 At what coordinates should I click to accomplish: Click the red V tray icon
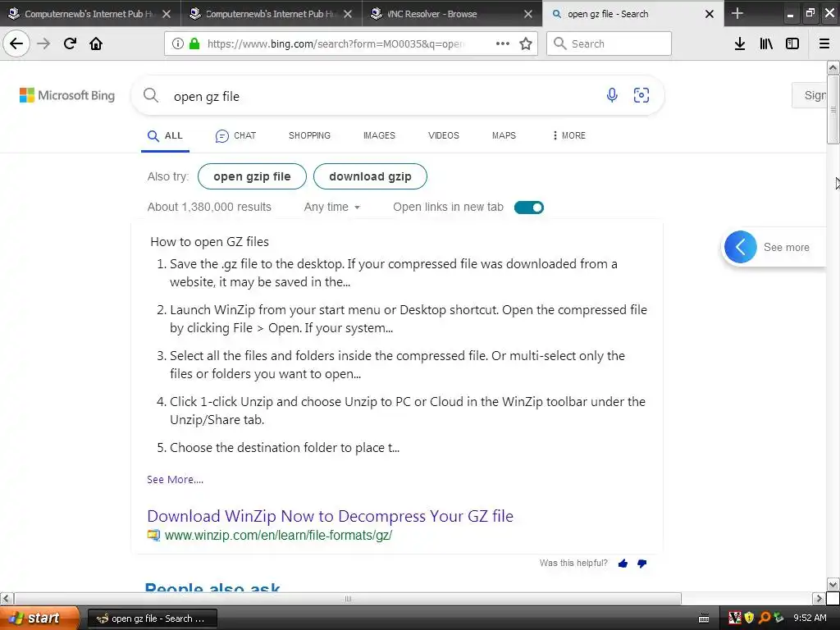click(x=735, y=618)
